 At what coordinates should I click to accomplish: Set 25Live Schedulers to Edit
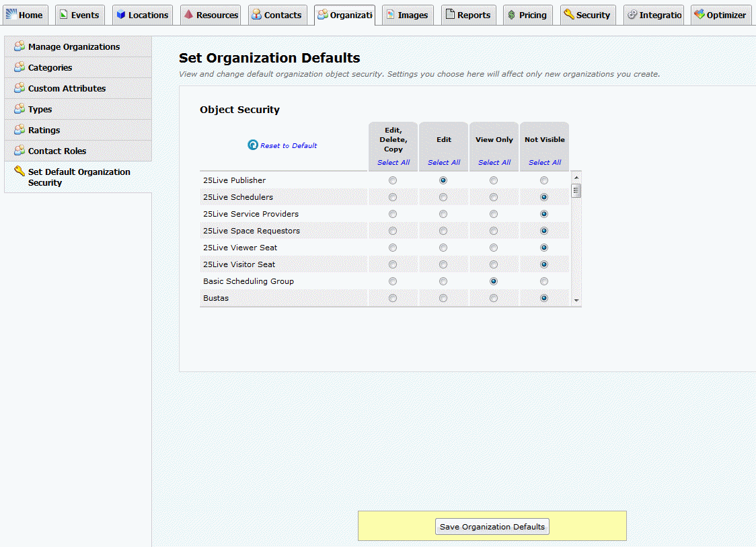click(x=443, y=197)
